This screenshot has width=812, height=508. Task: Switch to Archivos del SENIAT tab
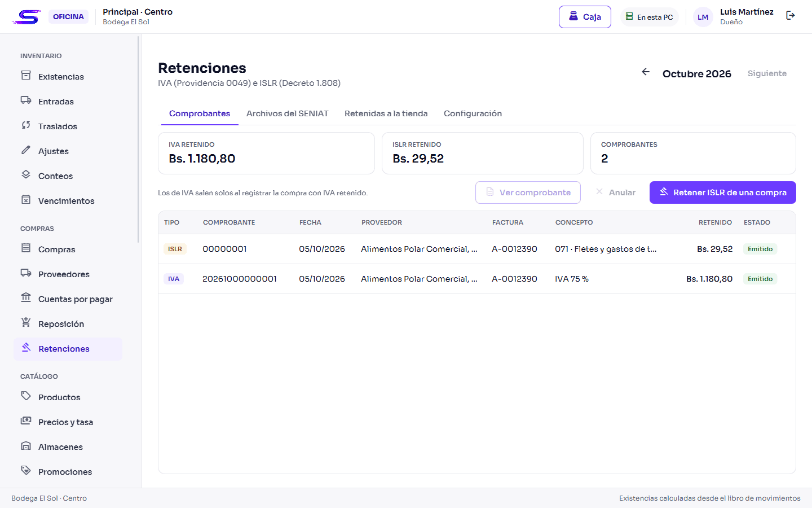point(288,113)
